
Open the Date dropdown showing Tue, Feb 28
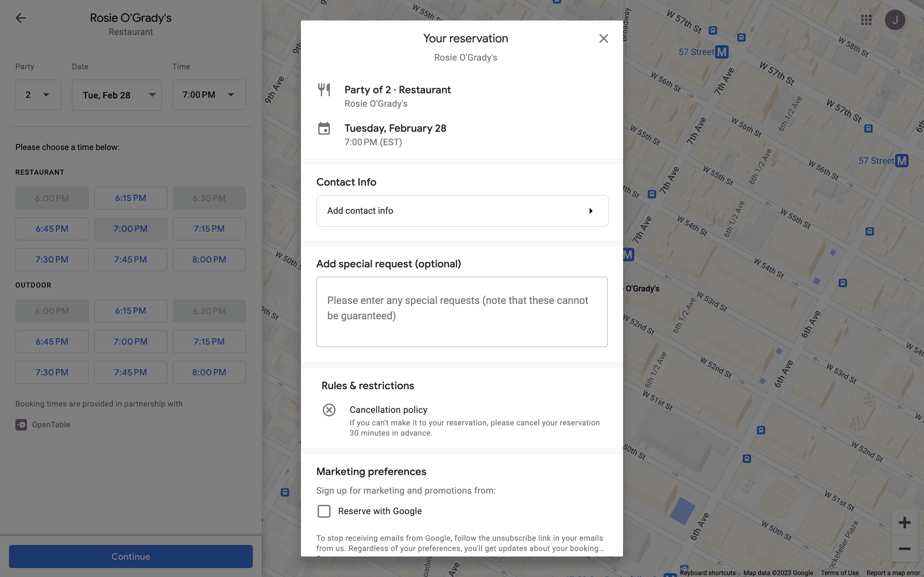[116, 95]
